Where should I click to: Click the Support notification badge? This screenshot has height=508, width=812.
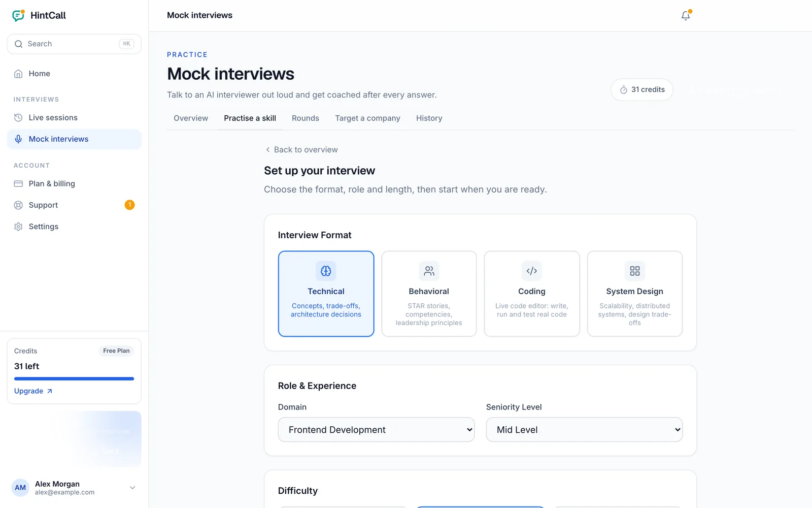click(129, 205)
